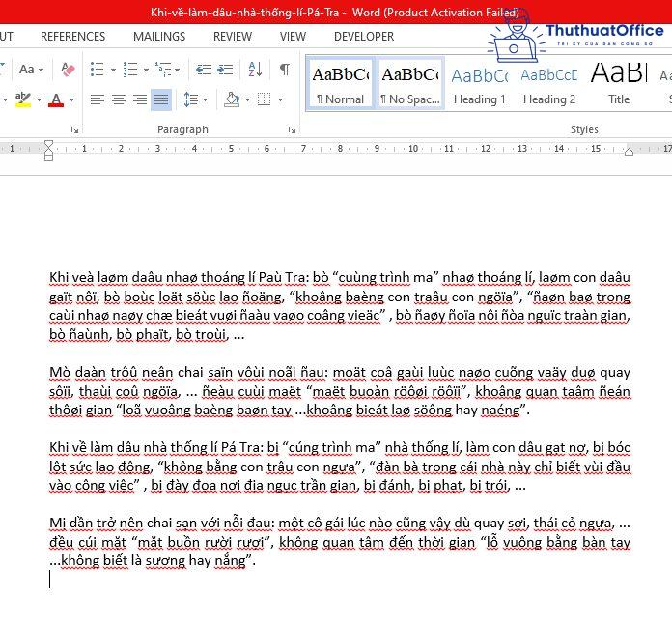Align text right

tap(140, 99)
